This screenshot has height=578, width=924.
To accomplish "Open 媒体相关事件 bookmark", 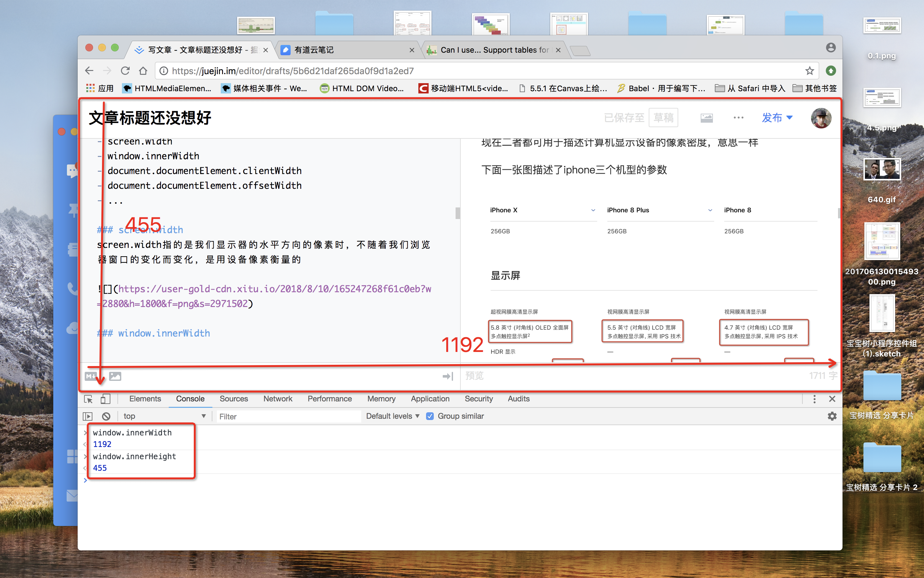I will (x=264, y=88).
